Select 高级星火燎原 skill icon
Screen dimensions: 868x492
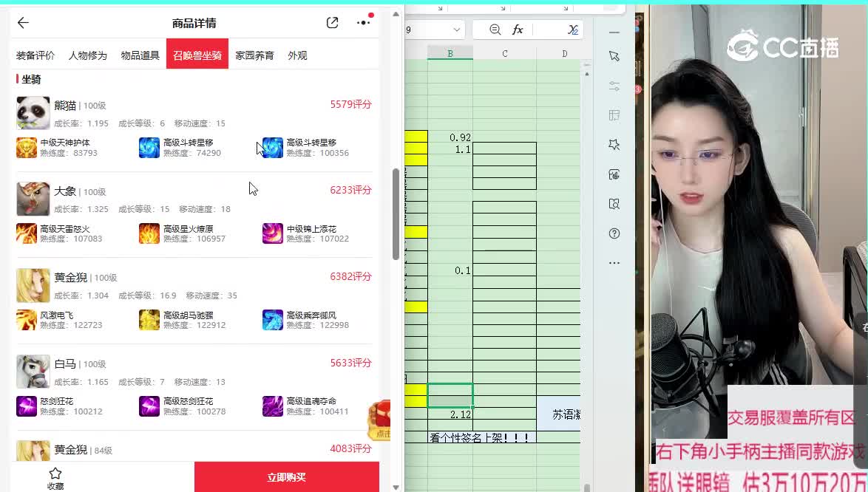point(149,233)
